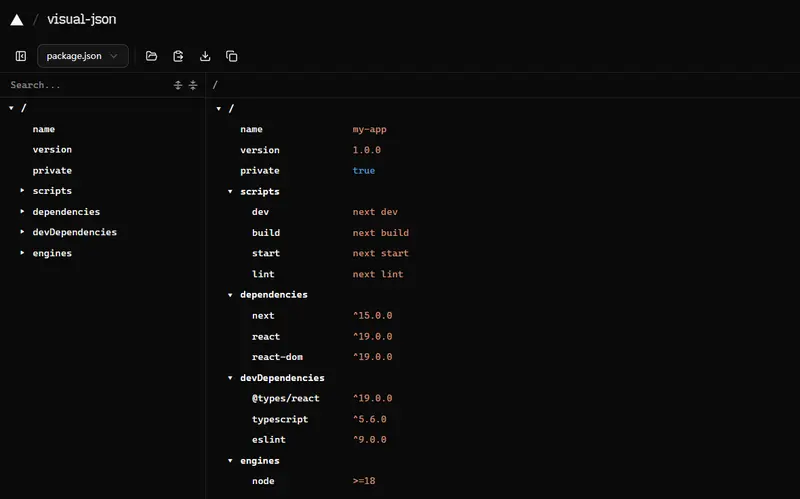Click the ^9.0.0 eslint value
This screenshot has width=800, height=499.
point(369,439)
